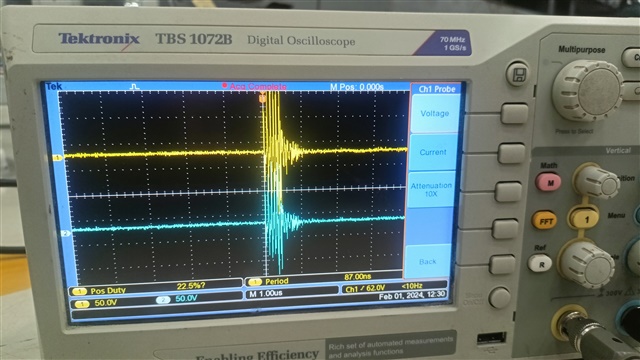
Task: Change the Attenuation 10X setting
Action: pyautogui.click(x=431, y=189)
